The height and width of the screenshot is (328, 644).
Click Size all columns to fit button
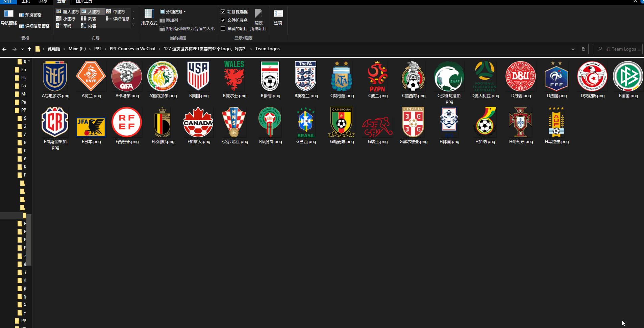click(187, 29)
